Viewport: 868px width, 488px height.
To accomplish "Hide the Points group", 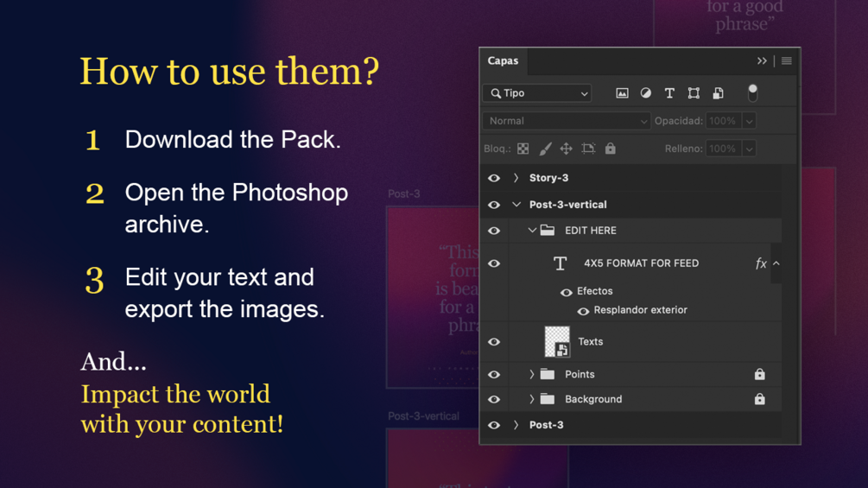I will [494, 375].
